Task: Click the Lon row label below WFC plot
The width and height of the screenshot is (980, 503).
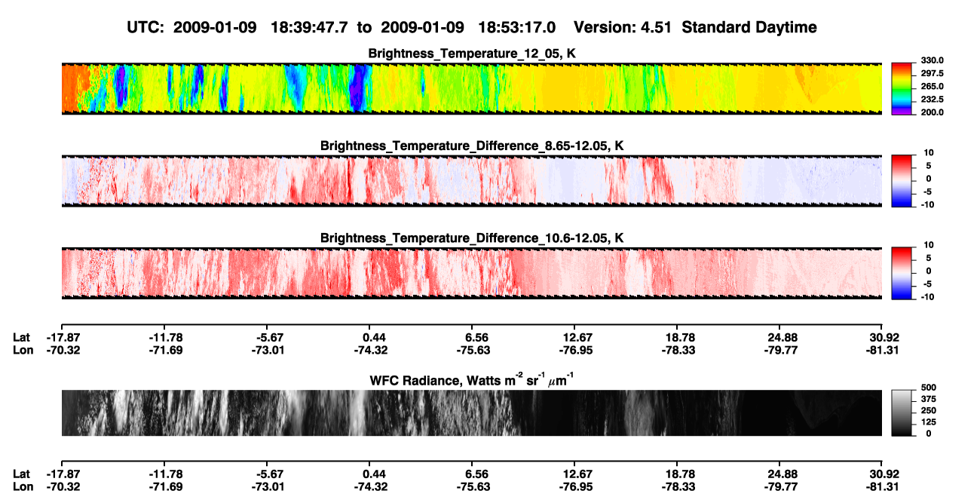Action: [x=23, y=487]
